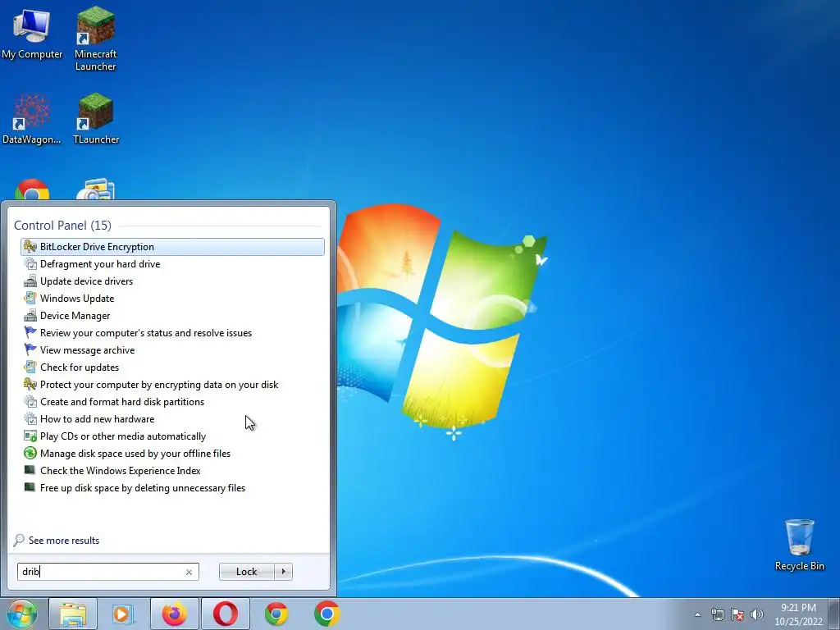840x630 pixels.
Task: Open Windows Explorer from taskbar
Action: (73, 614)
